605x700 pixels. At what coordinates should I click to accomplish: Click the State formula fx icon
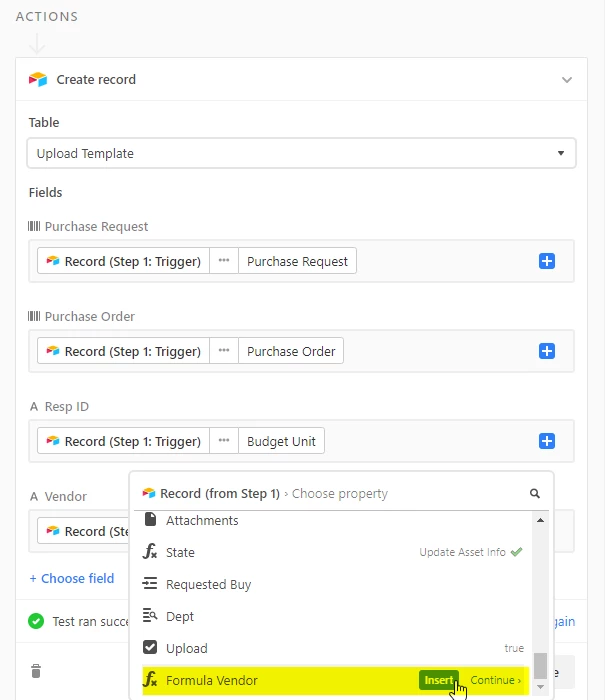coord(150,551)
